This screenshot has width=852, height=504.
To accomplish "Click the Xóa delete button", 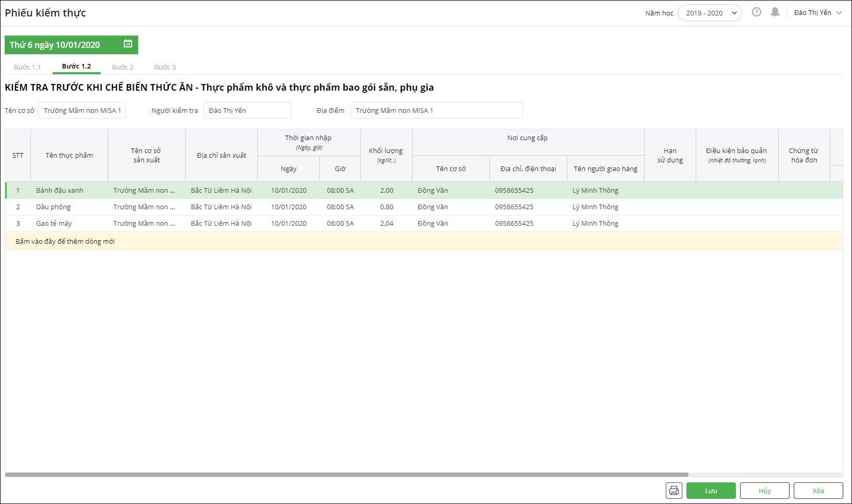I will point(818,491).
